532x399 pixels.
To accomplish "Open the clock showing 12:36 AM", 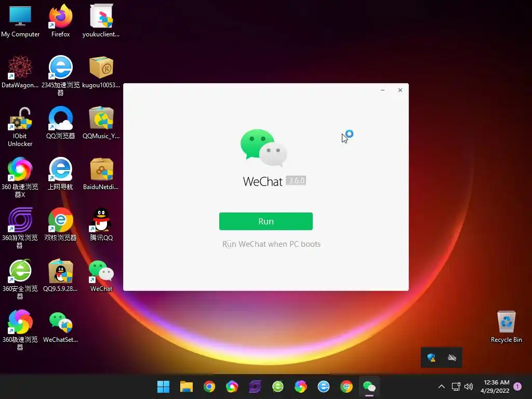I will pyautogui.click(x=495, y=387).
